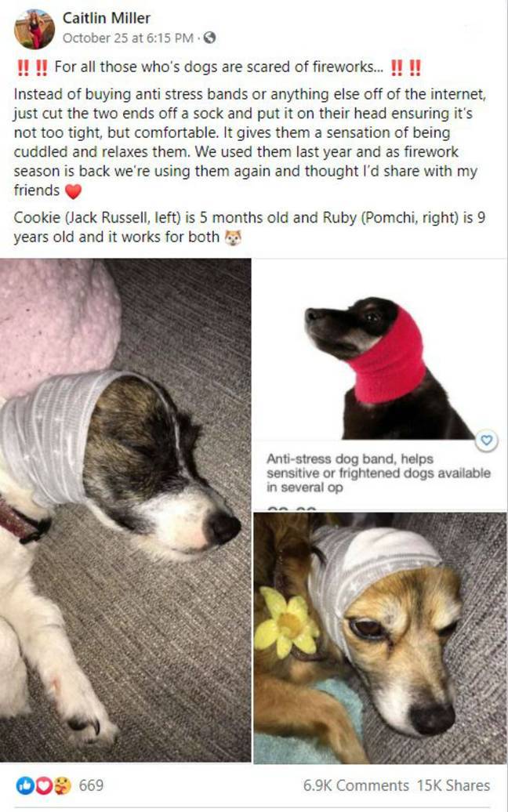Open Caitlin Miller author name link
Viewport: 508px width, 812px height.
coord(106,18)
